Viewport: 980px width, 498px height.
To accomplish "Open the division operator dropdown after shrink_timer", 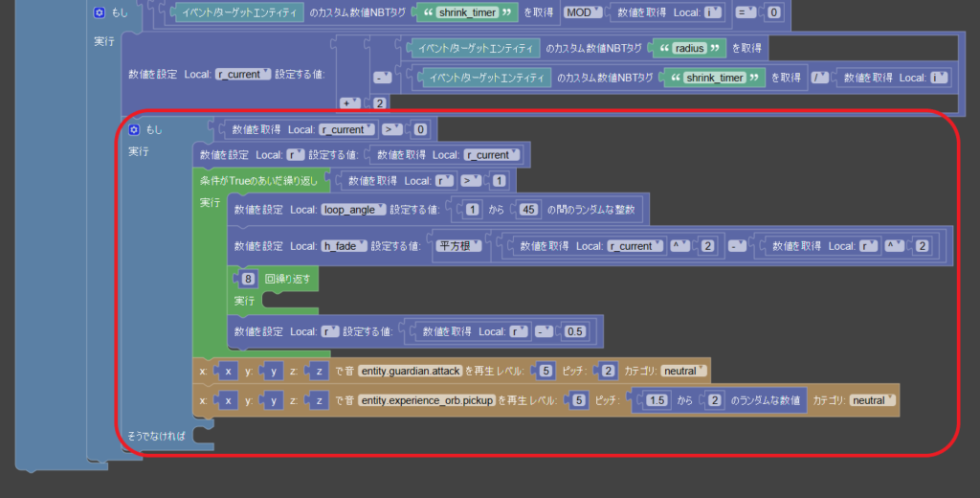I will [820, 79].
